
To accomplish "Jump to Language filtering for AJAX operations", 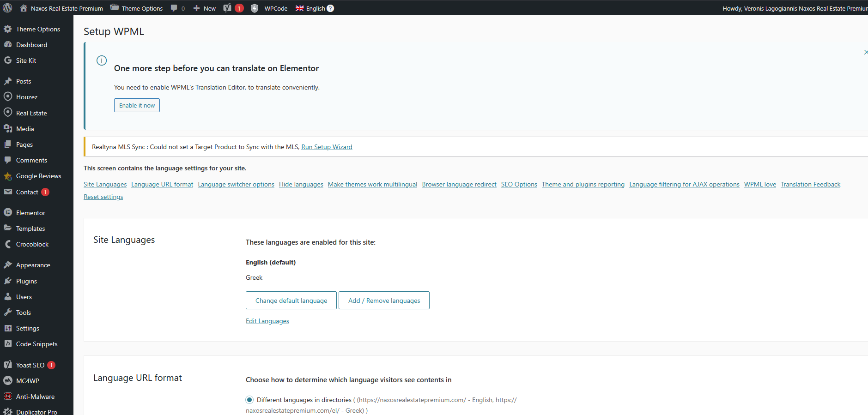I will point(684,184).
